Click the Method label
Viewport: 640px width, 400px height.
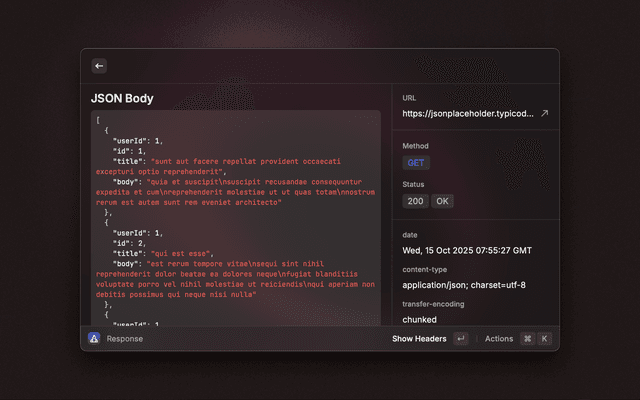click(x=415, y=146)
